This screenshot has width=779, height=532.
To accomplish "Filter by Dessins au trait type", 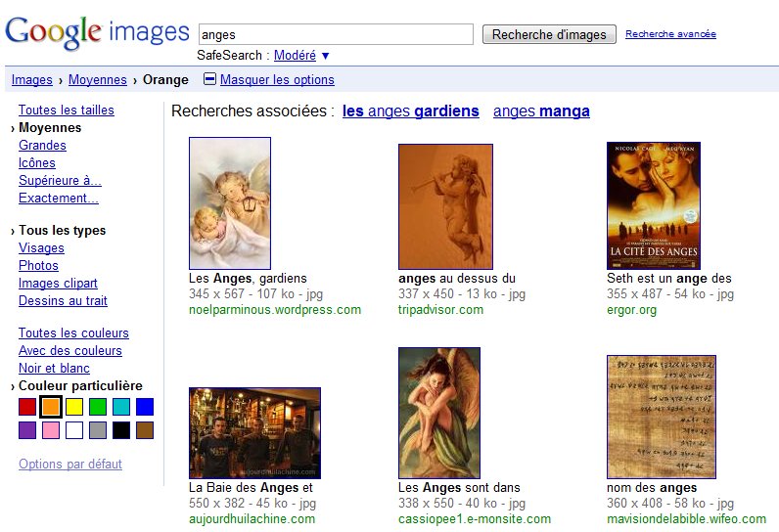I will click(x=63, y=301).
